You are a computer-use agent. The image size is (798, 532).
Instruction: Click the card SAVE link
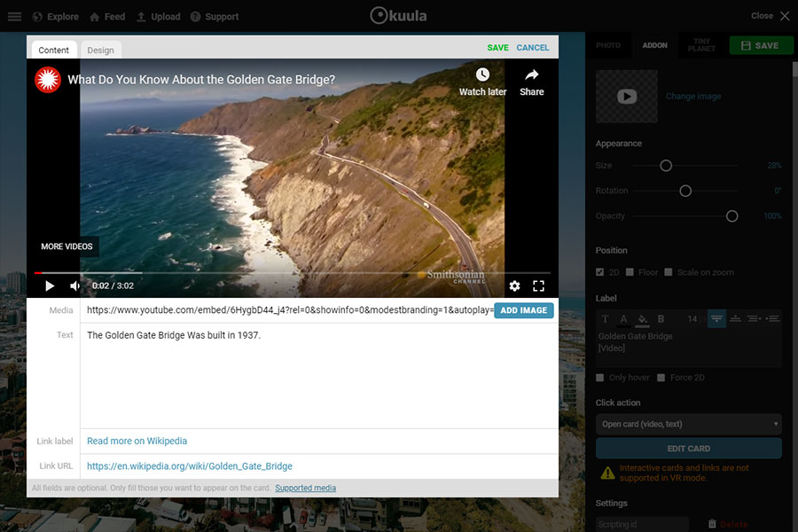497,47
